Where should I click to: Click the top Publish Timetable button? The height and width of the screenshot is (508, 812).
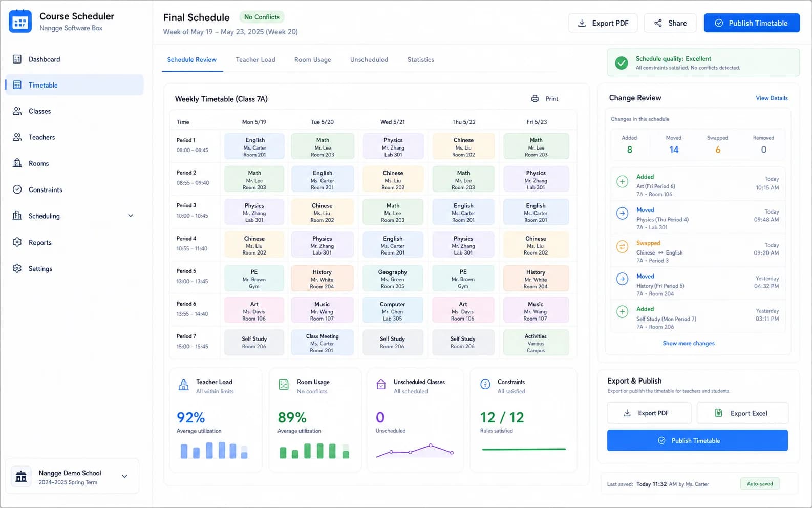coord(752,23)
